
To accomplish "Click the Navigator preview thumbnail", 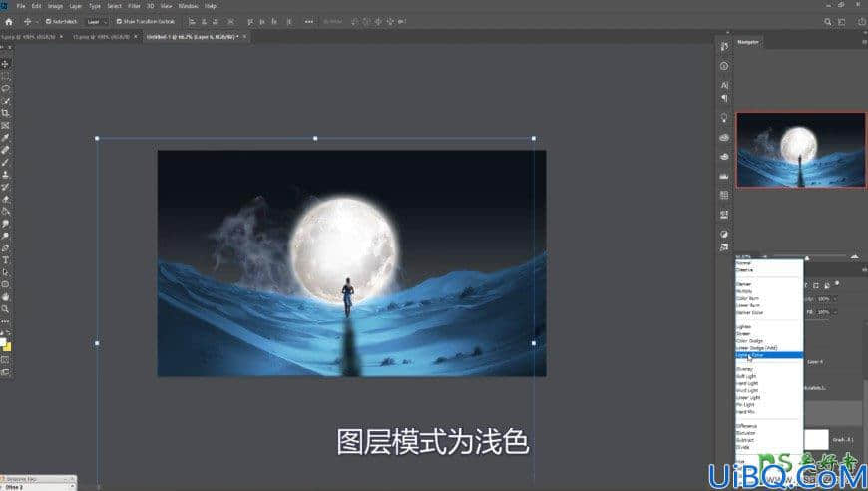I will click(x=800, y=150).
